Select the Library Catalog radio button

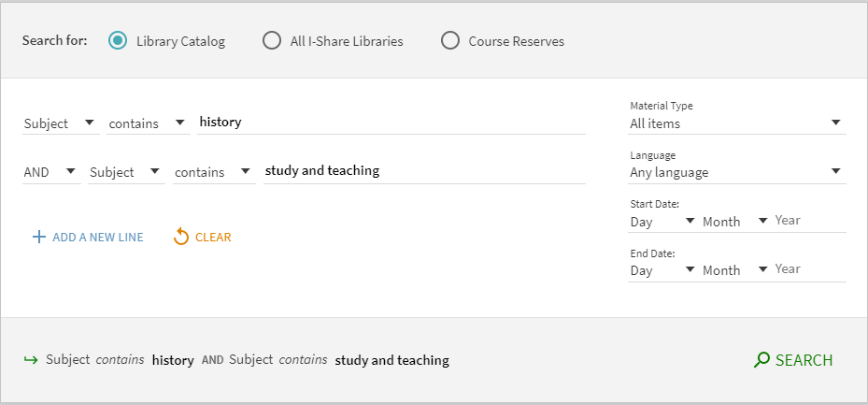click(x=118, y=40)
